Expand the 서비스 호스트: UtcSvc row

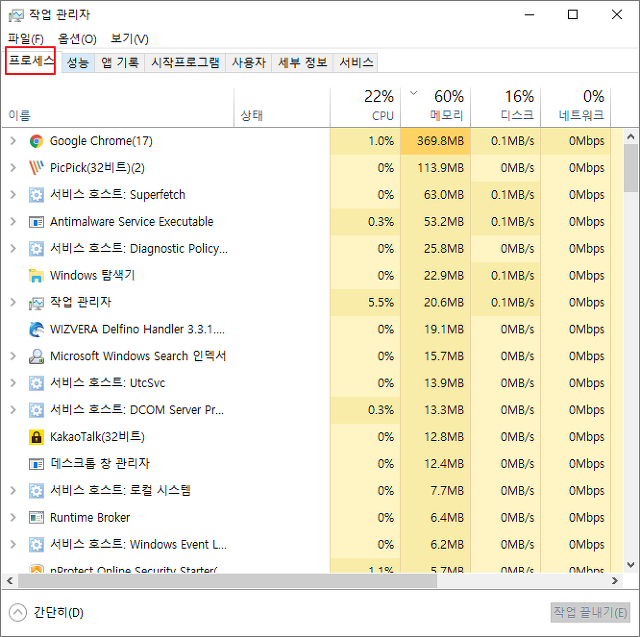(x=13, y=383)
